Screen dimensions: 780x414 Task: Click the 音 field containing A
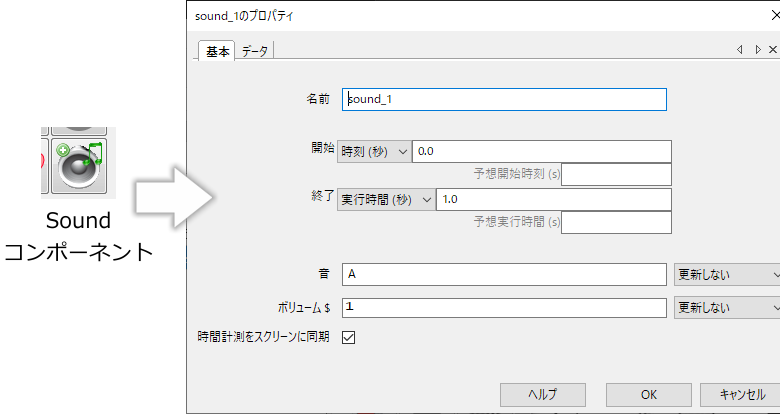pos(504,275)
